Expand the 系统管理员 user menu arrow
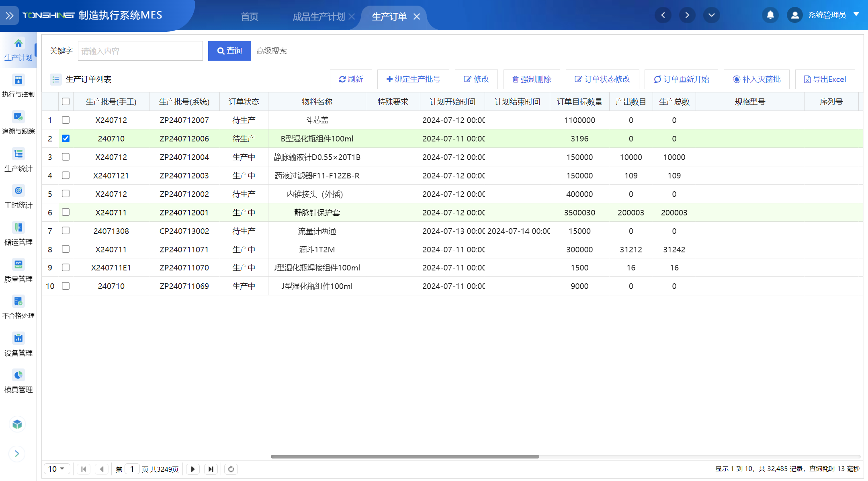 pos(856,14)
